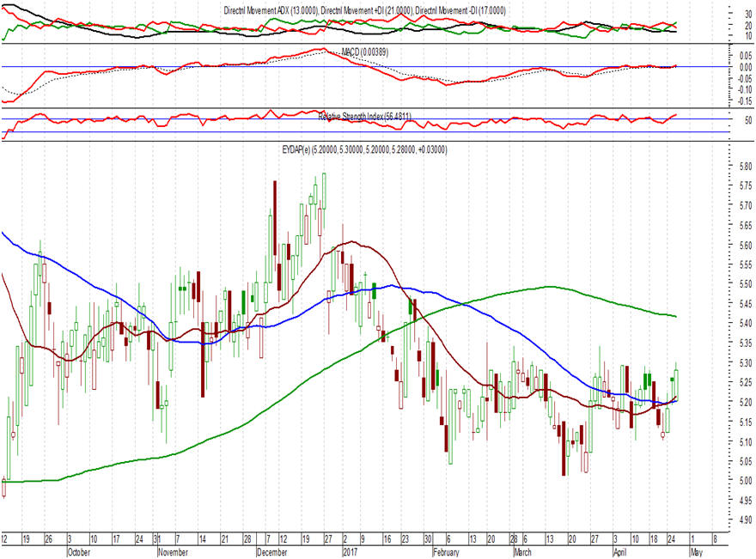
Task: Click the 16 date tick label
Action: point(387,538)
